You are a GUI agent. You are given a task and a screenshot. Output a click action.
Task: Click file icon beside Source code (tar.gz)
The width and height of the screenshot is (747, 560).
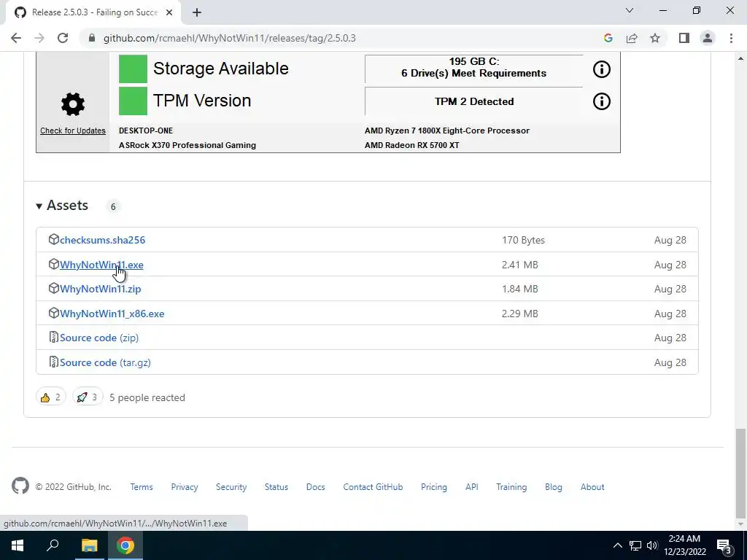(x=53, y=362)
